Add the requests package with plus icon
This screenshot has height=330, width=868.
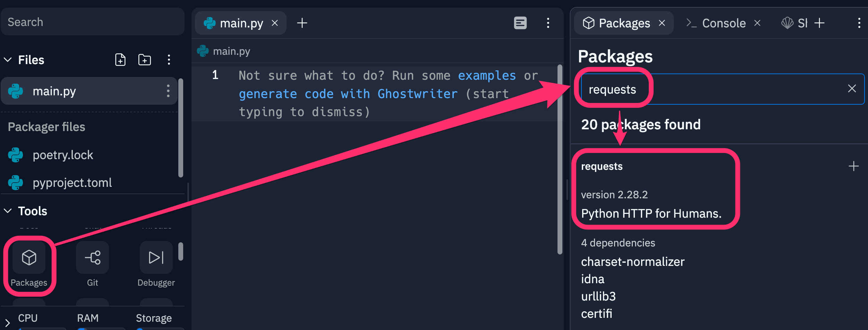pyautogui.click(x=853, y=166)
